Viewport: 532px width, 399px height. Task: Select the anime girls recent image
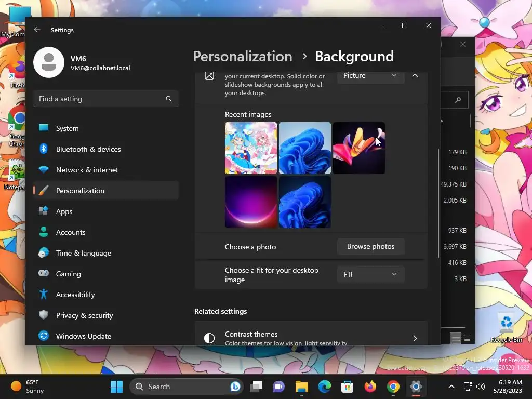[x=251, y=148]
